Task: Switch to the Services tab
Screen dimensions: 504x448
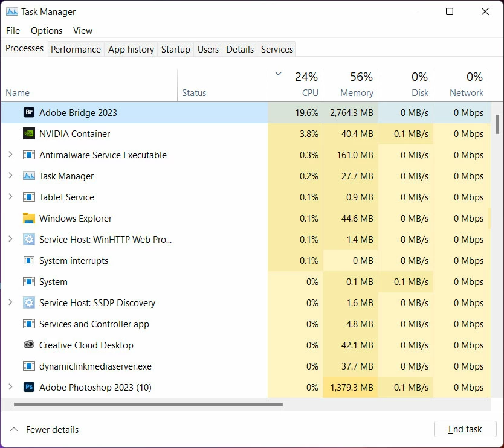Action: 277,49
